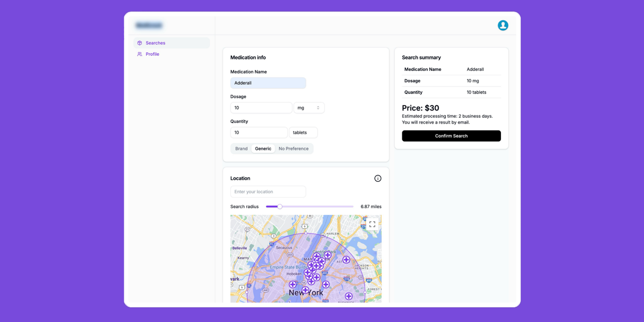The height and width of the screenshot is (322, 644).
Task: Focus the Dosage amount input
Action: (x=261, y=108)
